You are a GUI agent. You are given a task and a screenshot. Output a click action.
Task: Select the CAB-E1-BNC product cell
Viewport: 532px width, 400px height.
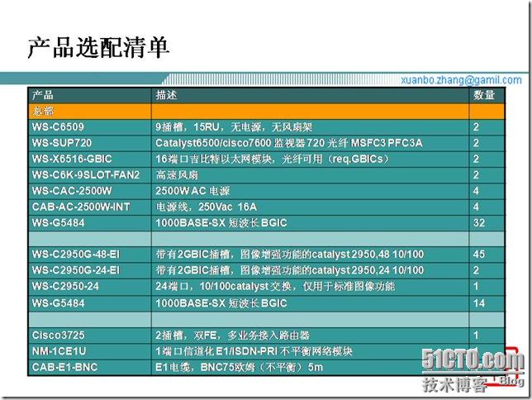point(89,367)
